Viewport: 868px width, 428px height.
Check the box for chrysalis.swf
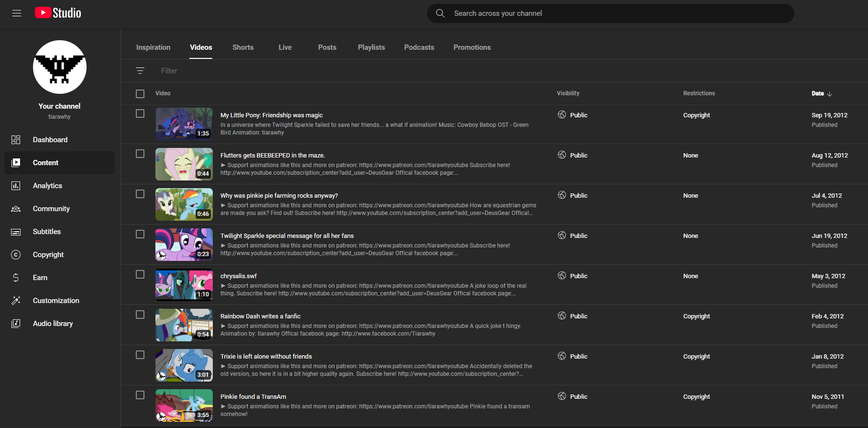[x=140, y=274]
